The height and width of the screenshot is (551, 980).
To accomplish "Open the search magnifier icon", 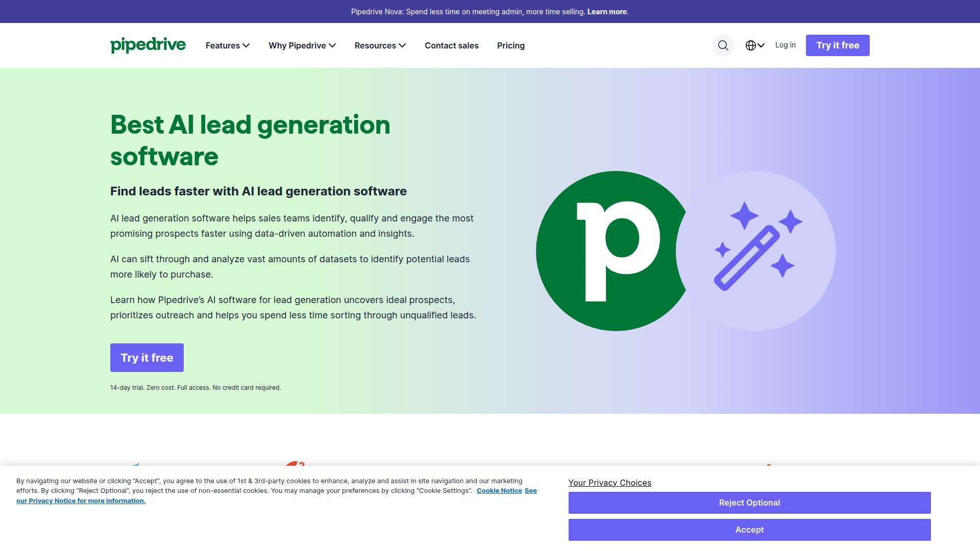I will click(723, 45).
